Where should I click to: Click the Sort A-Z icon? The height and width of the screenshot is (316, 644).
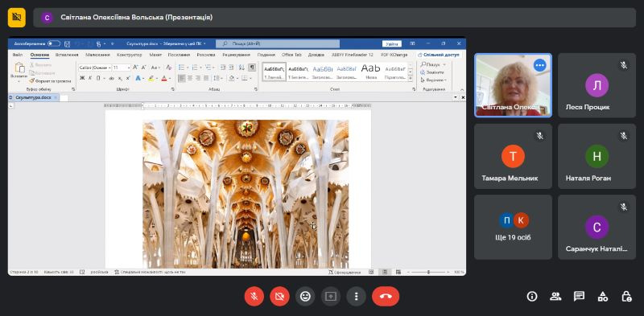click(242, 68)
